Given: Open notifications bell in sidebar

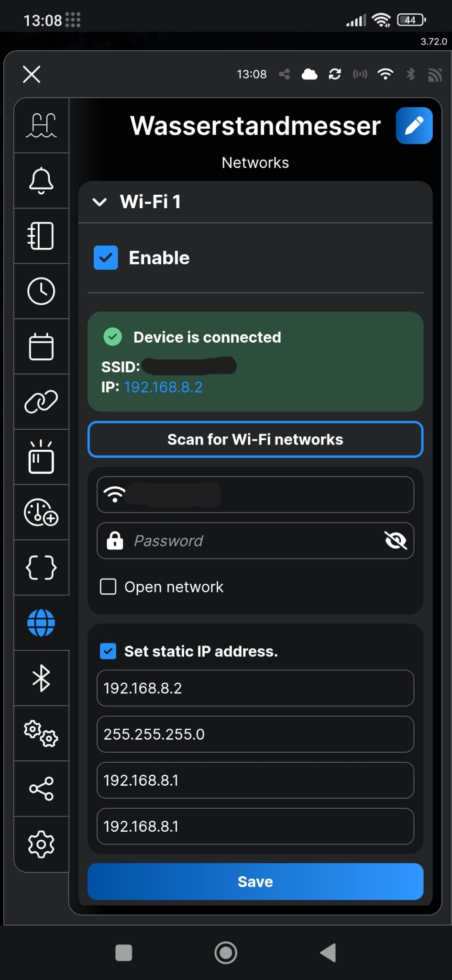Looking at the screenshot, I should point(41,180).
